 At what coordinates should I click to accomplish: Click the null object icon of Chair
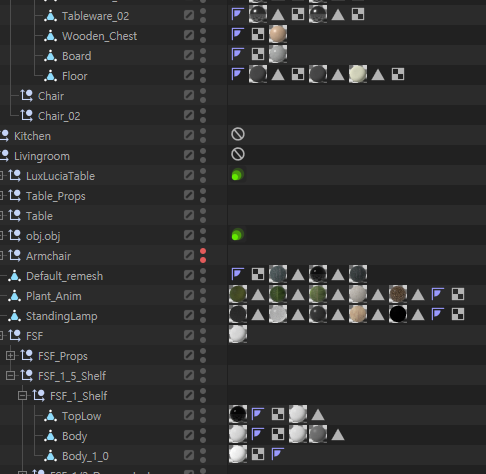26,96
